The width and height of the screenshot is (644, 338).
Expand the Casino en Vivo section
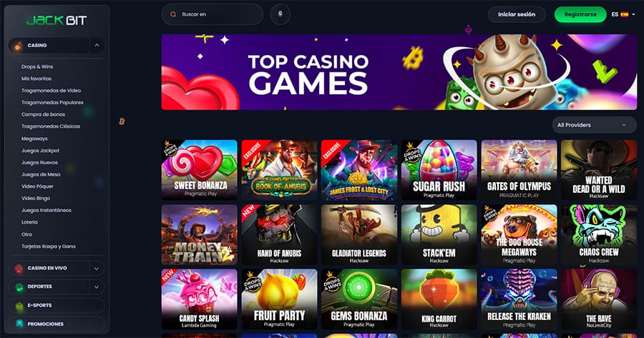tap(97, 269)
